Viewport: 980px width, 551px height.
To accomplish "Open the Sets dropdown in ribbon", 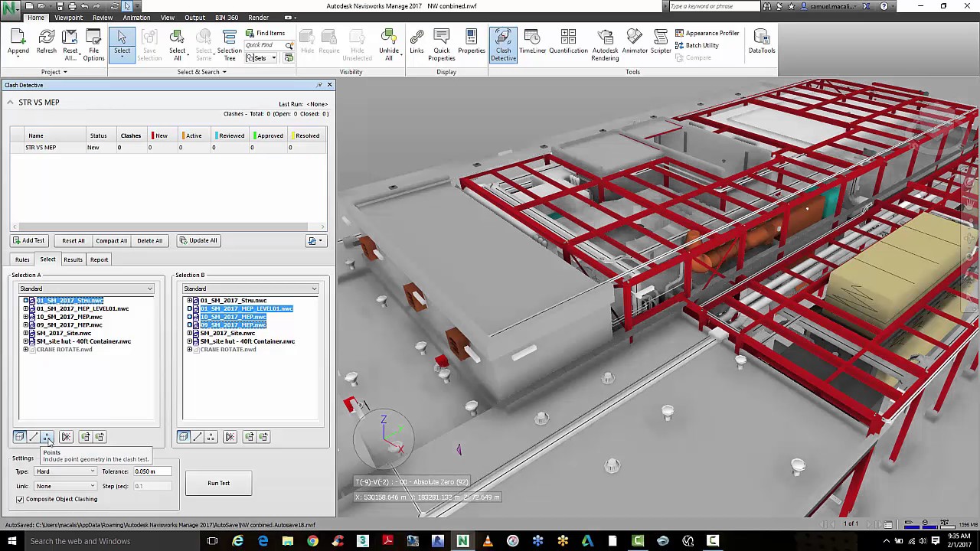I will tap(261, 58).
